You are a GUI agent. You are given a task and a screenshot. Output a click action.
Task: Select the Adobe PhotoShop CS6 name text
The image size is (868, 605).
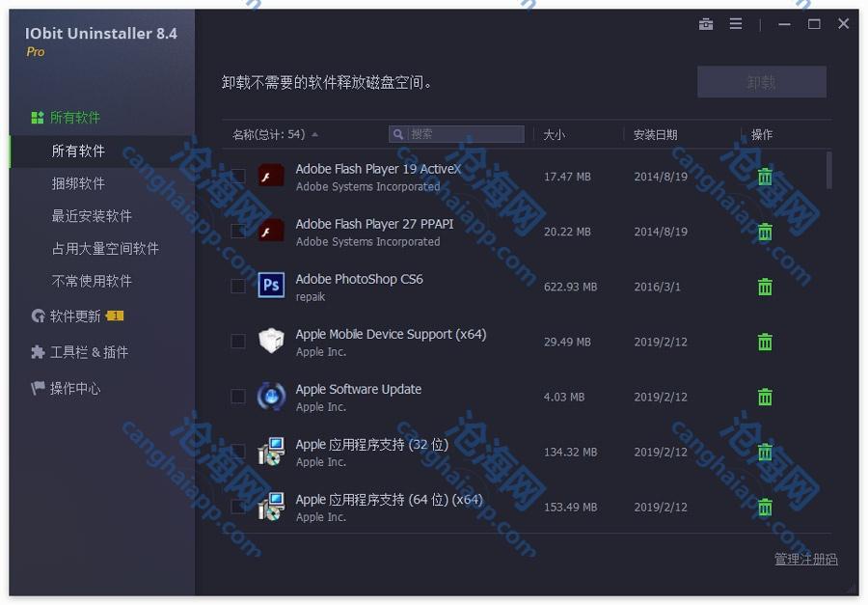coord(360,279)
